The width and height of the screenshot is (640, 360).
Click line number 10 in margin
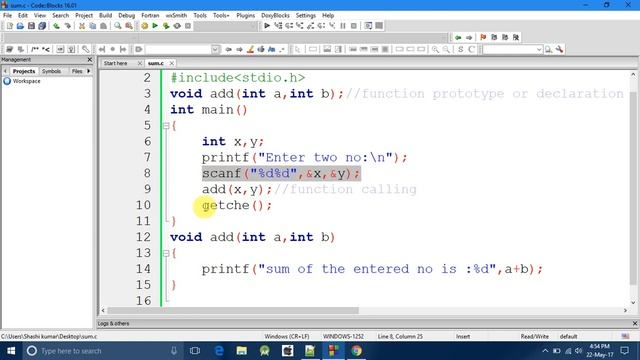143,205
